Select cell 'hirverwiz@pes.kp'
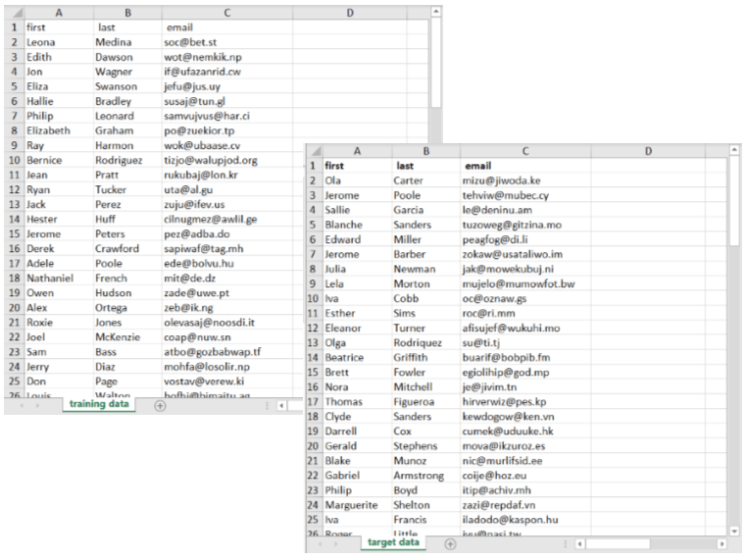 coord(525,401)
